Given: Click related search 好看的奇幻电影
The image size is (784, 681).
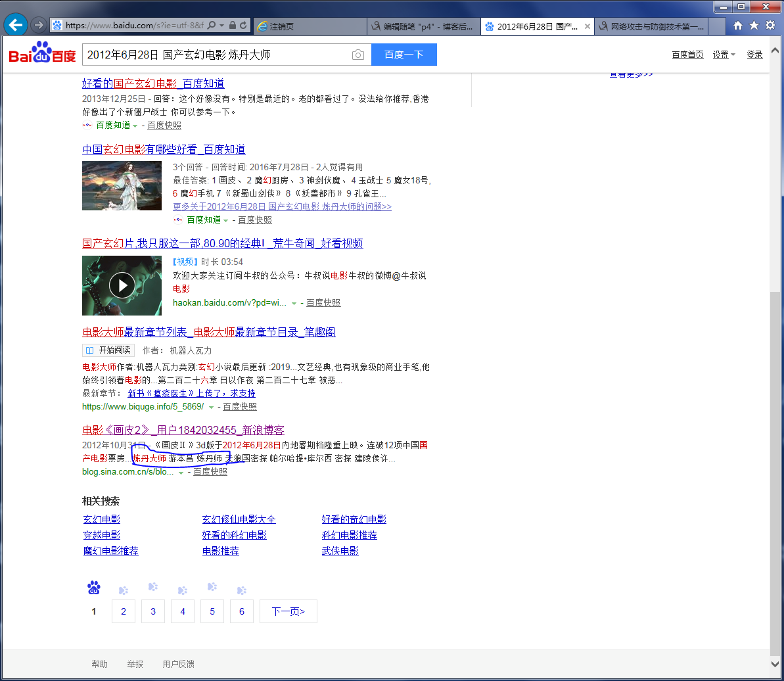Looking at the screenshot, I should click(354, 519).
